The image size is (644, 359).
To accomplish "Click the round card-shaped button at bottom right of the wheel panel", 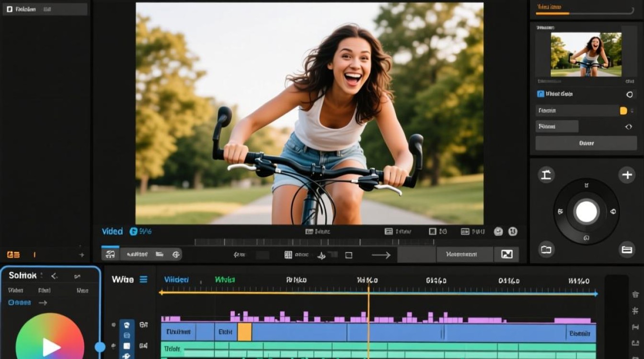I will pos(627,249).
